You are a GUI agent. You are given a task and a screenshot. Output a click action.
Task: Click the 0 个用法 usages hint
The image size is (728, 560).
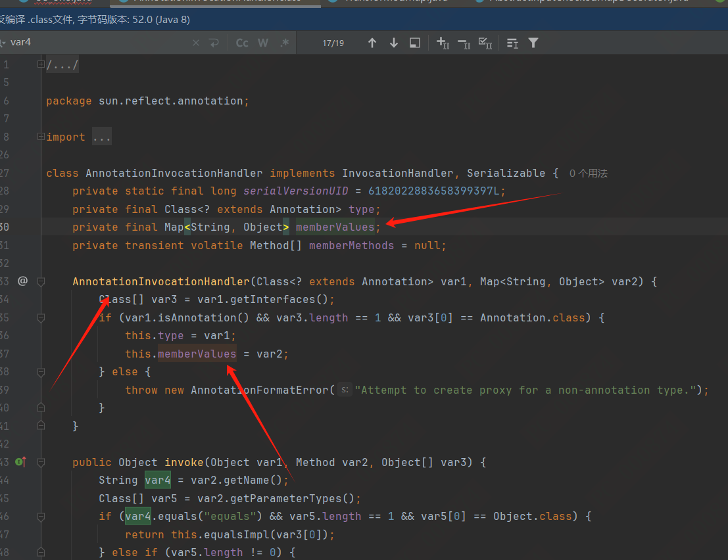(x=588, y=173)
